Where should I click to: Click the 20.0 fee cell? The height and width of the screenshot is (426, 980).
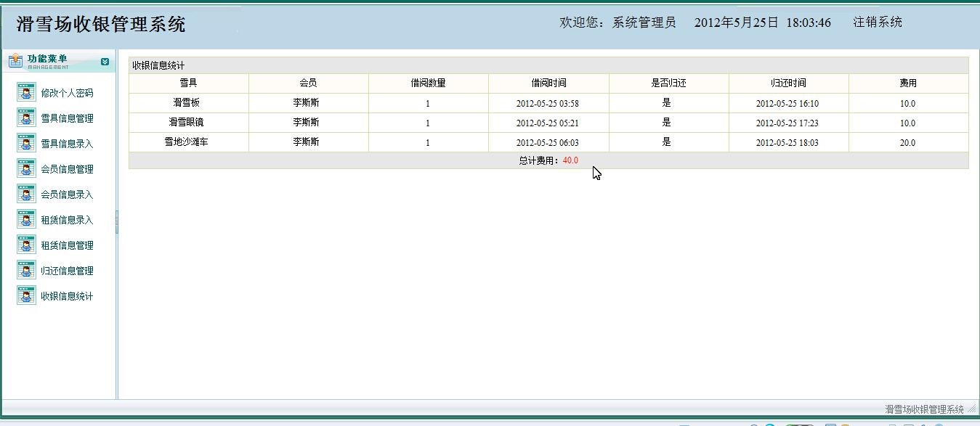(908, 142)
